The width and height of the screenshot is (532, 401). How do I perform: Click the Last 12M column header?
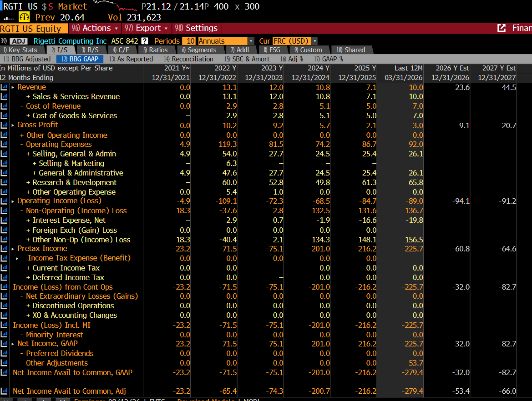pos(409,68)
